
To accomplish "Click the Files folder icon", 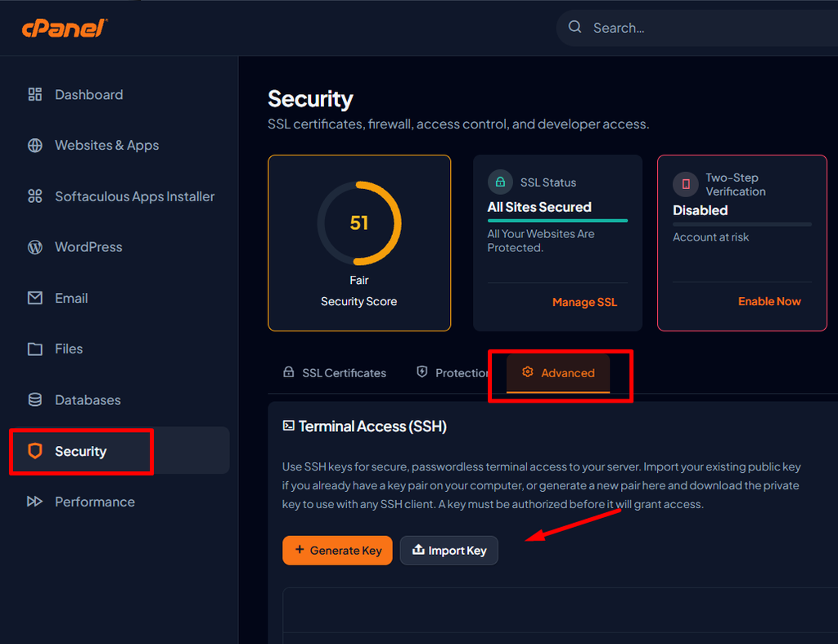I will point(34,349).
